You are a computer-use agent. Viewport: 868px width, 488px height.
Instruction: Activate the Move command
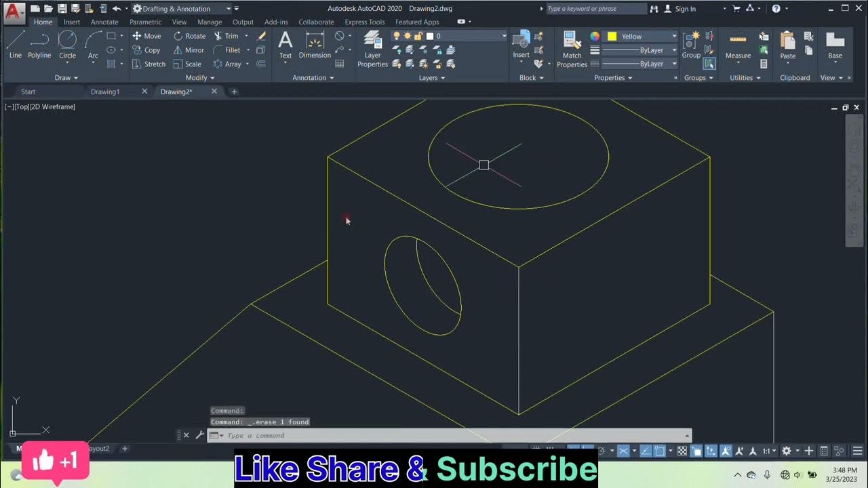point(146,36)
